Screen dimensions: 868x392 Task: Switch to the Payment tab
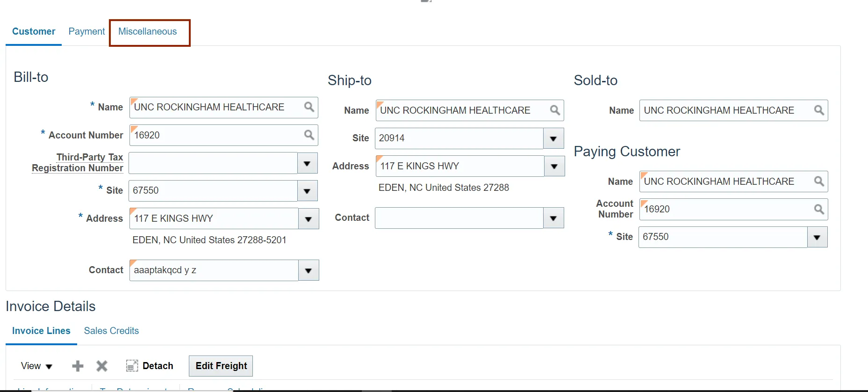click(x=86, y=31)
